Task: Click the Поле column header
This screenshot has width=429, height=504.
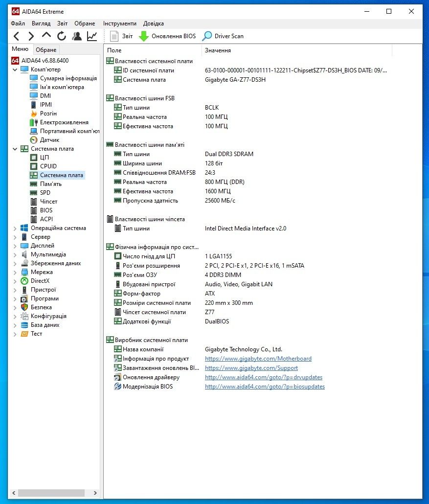Action: click(x=153, y=50)
